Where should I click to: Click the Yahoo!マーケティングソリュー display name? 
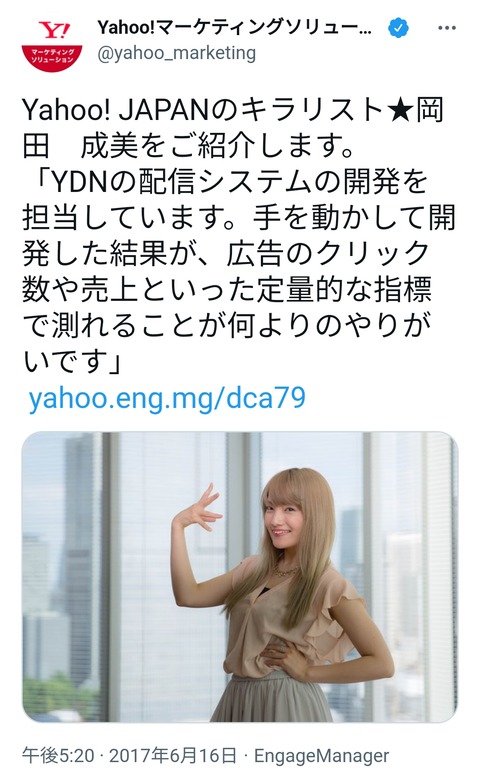[235, 28]
